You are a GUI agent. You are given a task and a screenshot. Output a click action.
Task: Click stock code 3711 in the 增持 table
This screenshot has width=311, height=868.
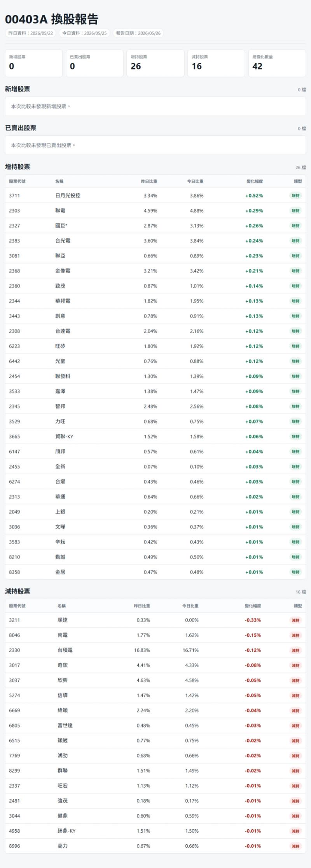pyautogui.click(x=14, y=196)
